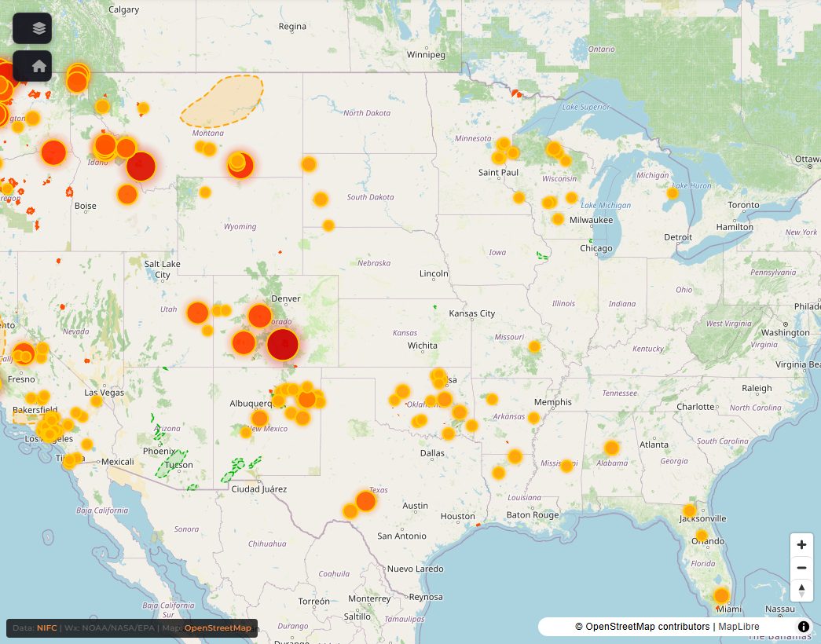The image size is (821, 644).
Task: Toggle the attribution info icon
Action: pos(803,626)
